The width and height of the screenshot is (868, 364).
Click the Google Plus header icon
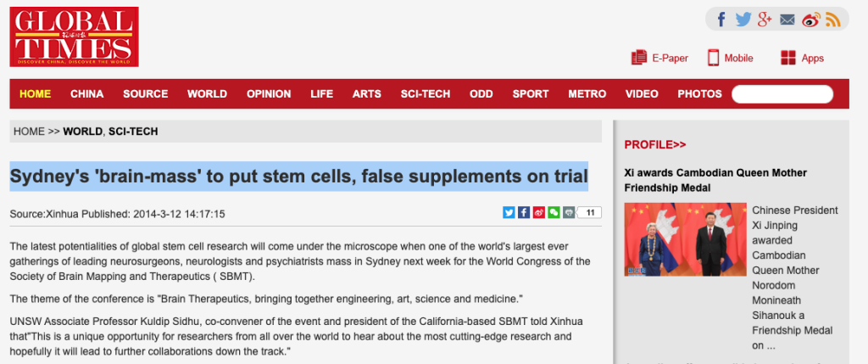pos(765,20)
